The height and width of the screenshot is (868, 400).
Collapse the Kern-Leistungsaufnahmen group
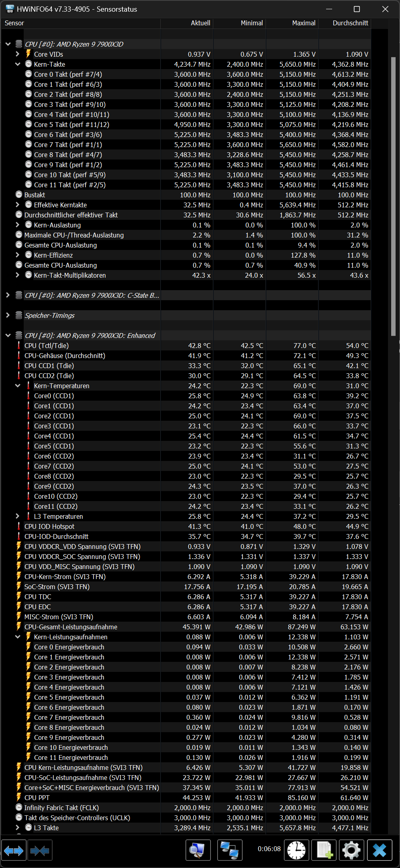point(18,637)
